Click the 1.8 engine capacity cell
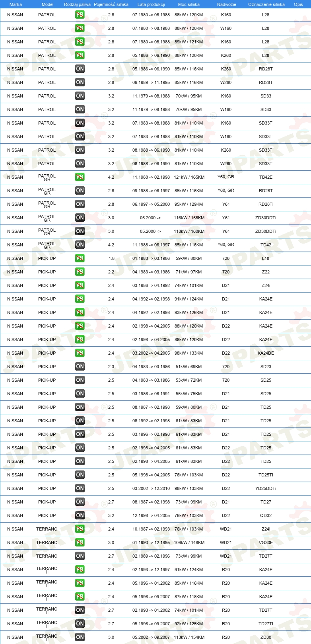311x644 pixels. (111, 258)
